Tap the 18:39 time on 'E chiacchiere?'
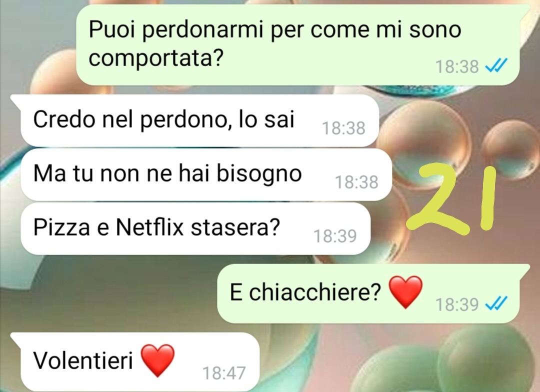The width and height of the screenshot is (540, 392). click(457, 305)
